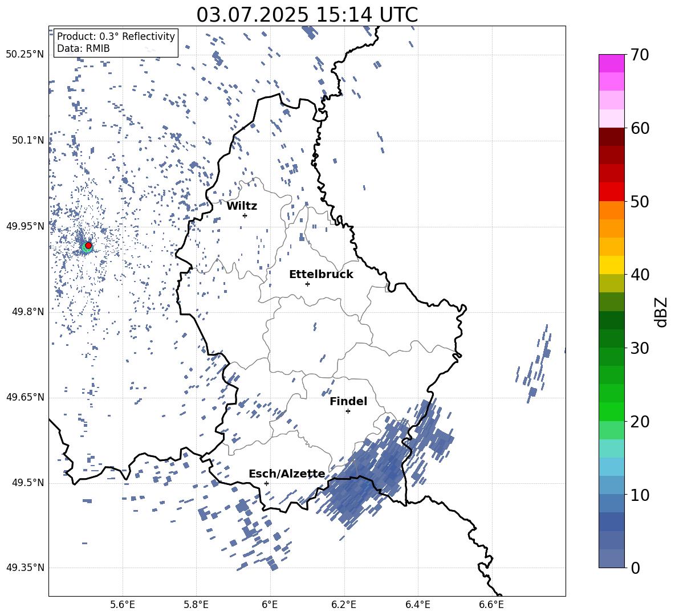Click the Product: 0.3° Reflectivity text
Viewport: 675px width, 616px height.
click(x=116, y=36)
